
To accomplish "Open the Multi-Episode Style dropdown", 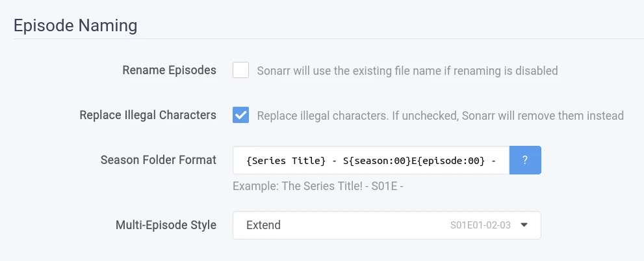I will 387,225.
